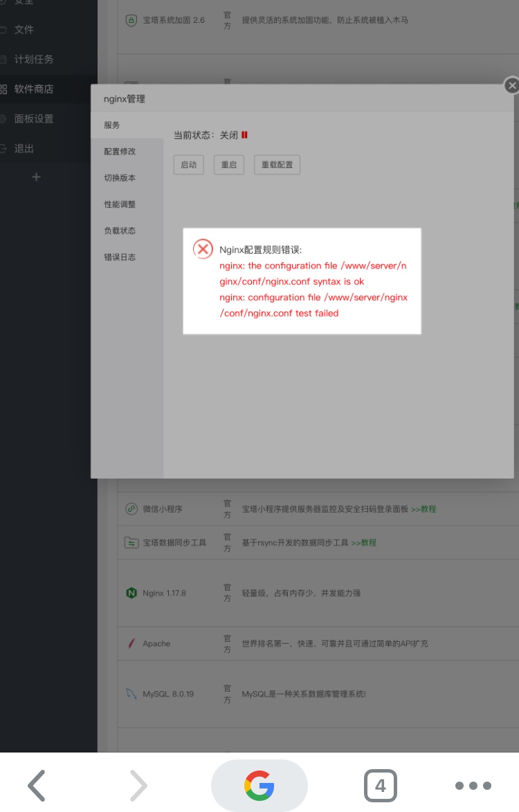Click 宝塔系统加固 shield icon
519x812 pixels.
click(x=131, y=20)
